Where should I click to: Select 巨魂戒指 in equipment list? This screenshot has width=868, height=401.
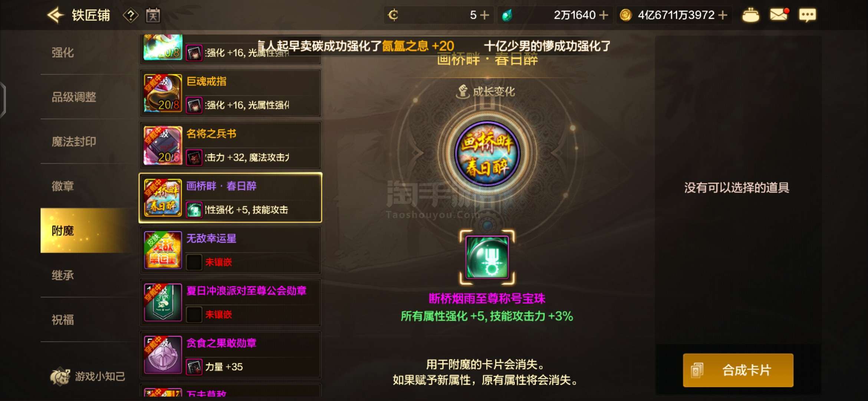point(230,93)
